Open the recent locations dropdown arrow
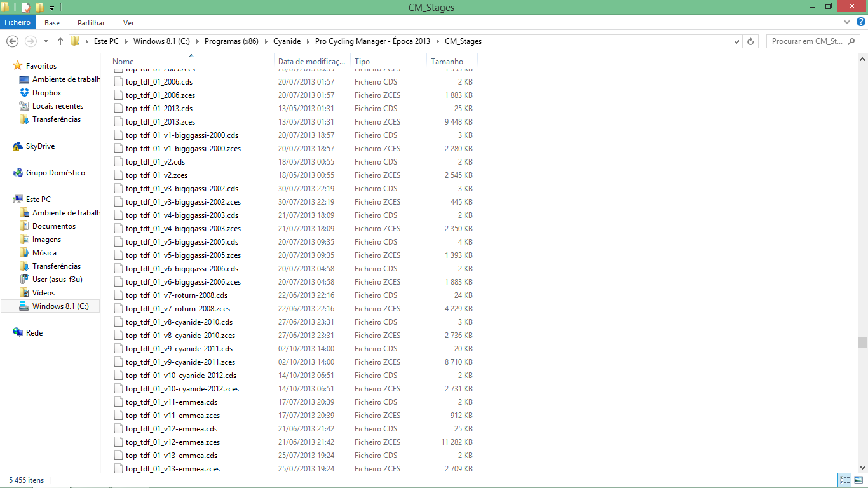Screen dimensions: 868x488 [x=46, y=41]
